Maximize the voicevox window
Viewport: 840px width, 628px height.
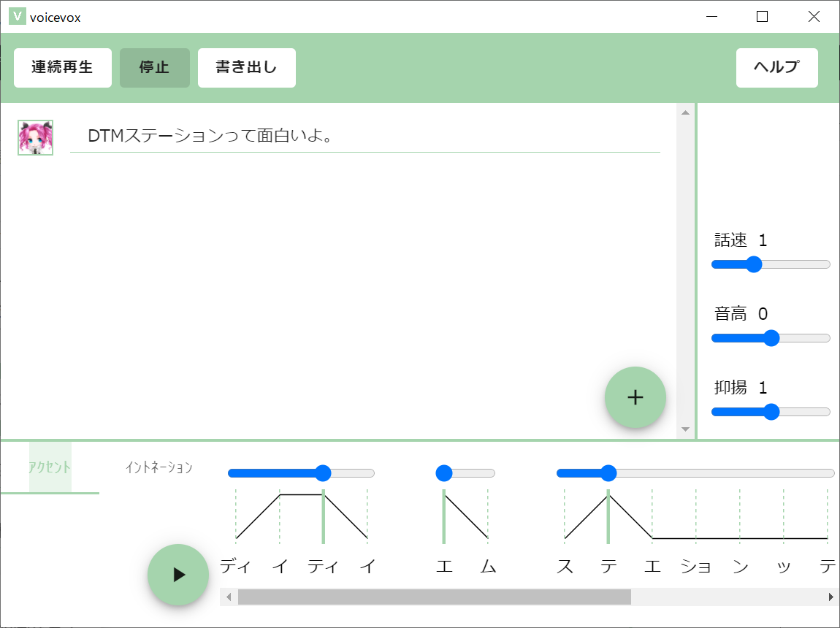762,17
